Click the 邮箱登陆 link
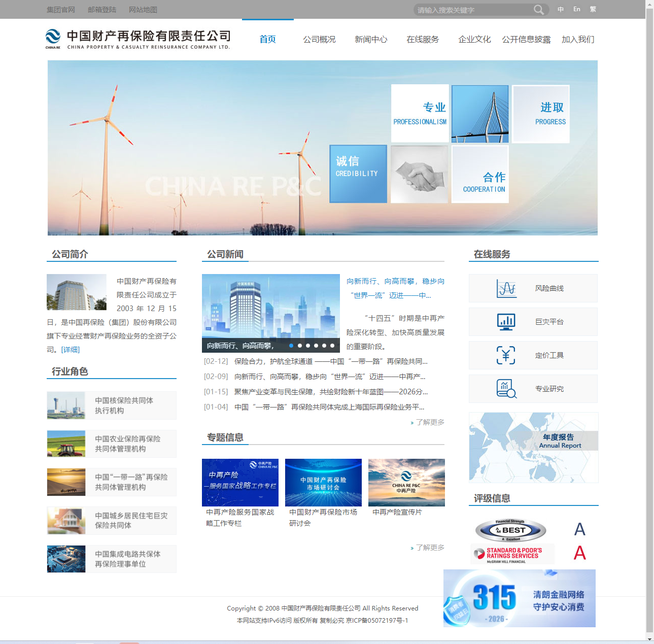Viewport: 654px width, 644px height. tap(102, 9)
